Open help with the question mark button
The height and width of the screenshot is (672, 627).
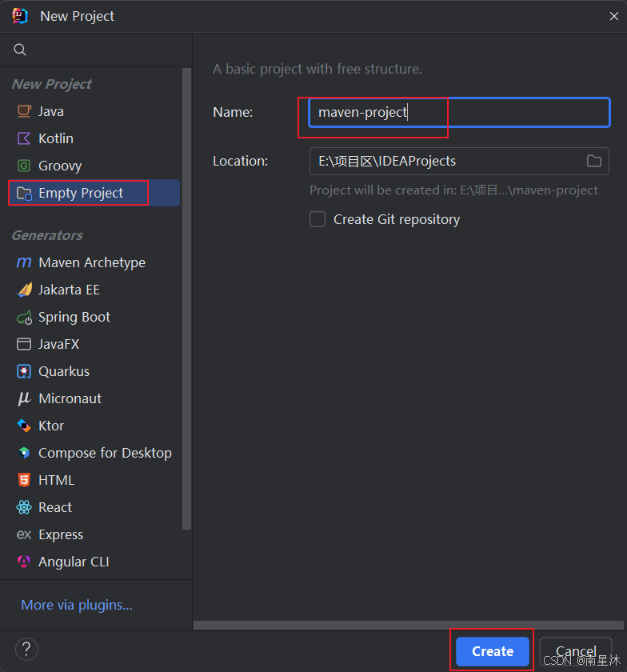[x=26, y=650]
